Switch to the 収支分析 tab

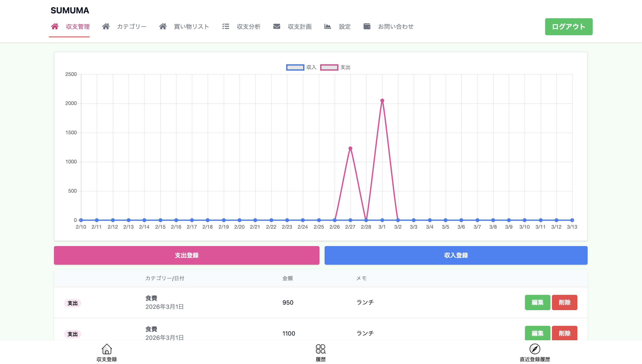click(248, 27)
